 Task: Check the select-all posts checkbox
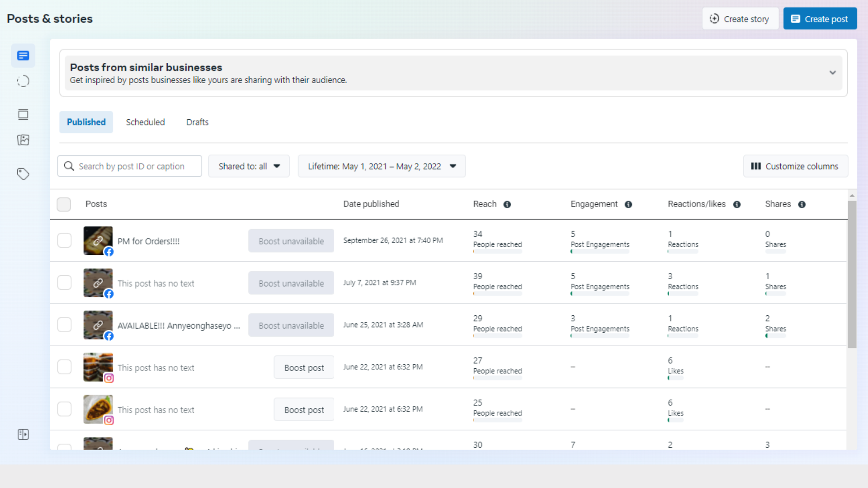coord(64,204)
